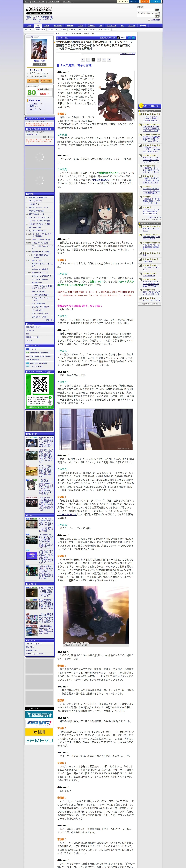Open the VR tab
Image resolution: width=186 pixels, height=868 pixels.
point(101,26)
